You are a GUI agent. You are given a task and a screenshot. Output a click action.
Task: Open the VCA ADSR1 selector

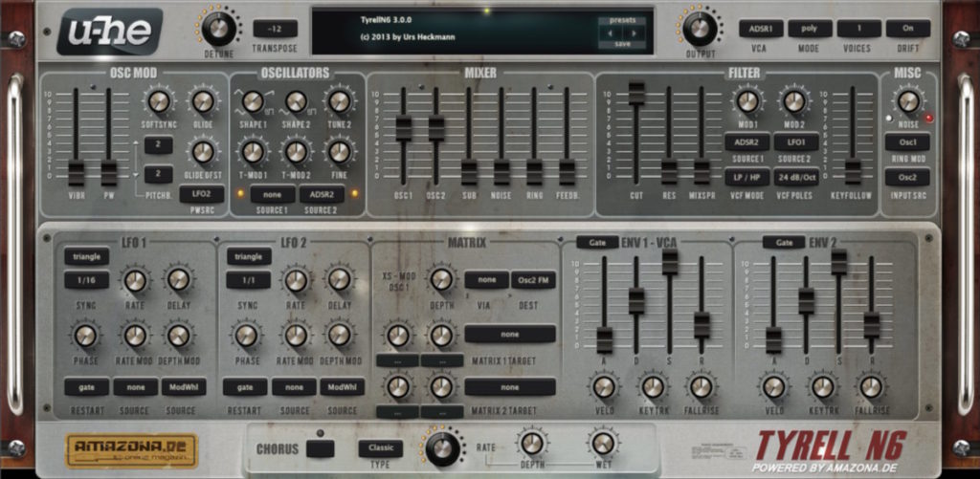click(761, 29)
